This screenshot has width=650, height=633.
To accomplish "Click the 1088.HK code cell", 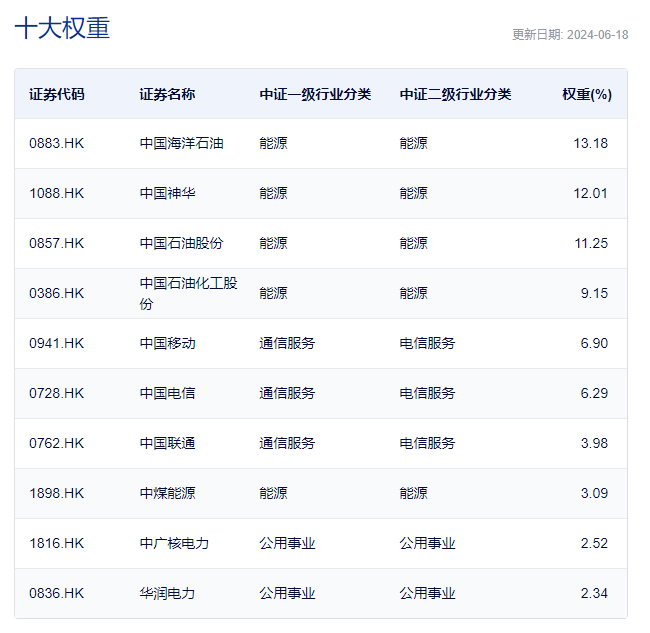I will (57, 193).
